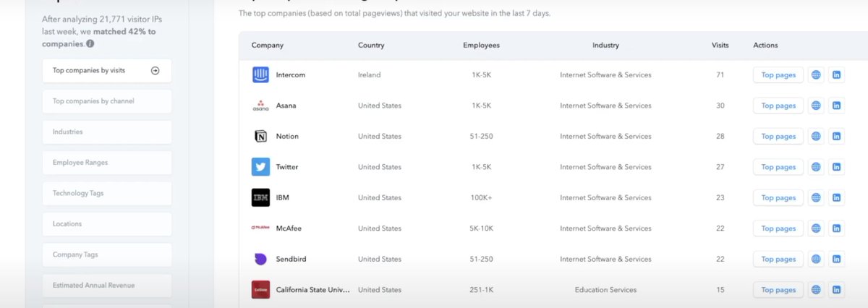Viewport: 868px width, 308px height.
Task: Click the Actions column header
Action: pyautogui.click(x=765, y=45)
